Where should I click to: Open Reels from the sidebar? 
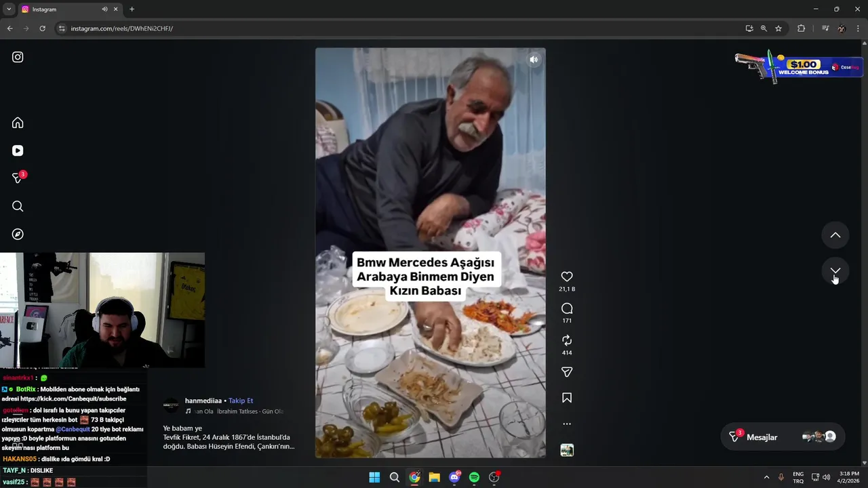18,150
